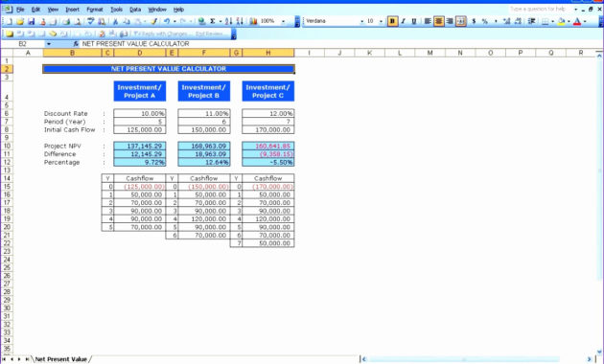The width and height of the screenshot is (604, 364).
Task: Click the vertical scrollbar down arrow
Action: 599,352
